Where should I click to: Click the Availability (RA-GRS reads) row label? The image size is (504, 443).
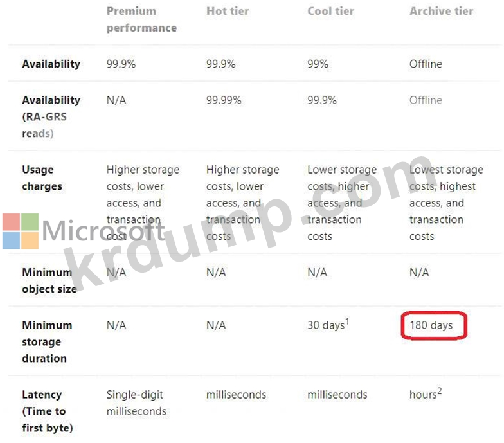[x=51, y=116]
